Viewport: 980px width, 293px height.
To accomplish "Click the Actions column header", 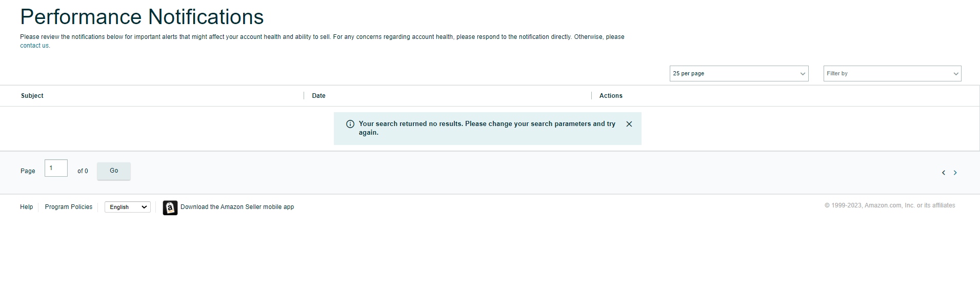I will click(611, 96).
